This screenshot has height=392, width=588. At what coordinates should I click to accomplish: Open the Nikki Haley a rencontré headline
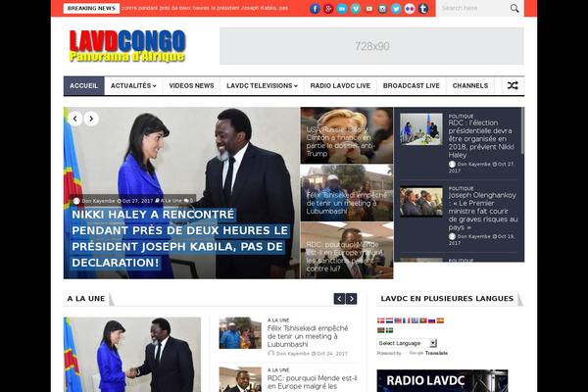point(180,238)
